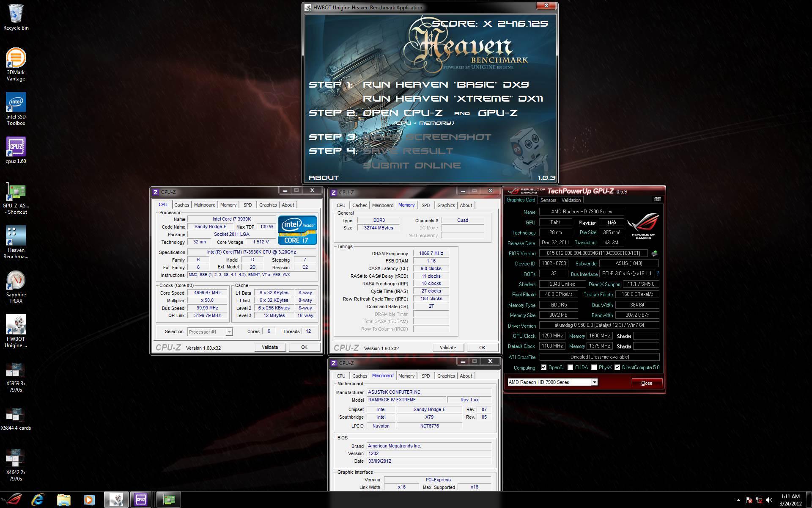Select the 'X5844 4 cards' screenshot file
The image size is (812, 508).
click(x=16, y=419)
